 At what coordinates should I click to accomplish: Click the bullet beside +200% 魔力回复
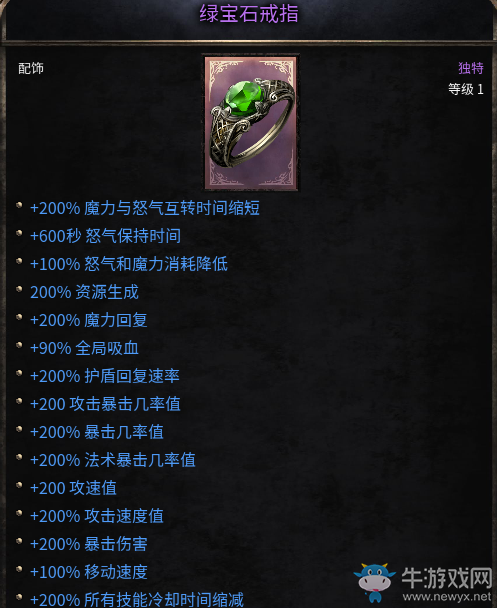coord(19,317)
